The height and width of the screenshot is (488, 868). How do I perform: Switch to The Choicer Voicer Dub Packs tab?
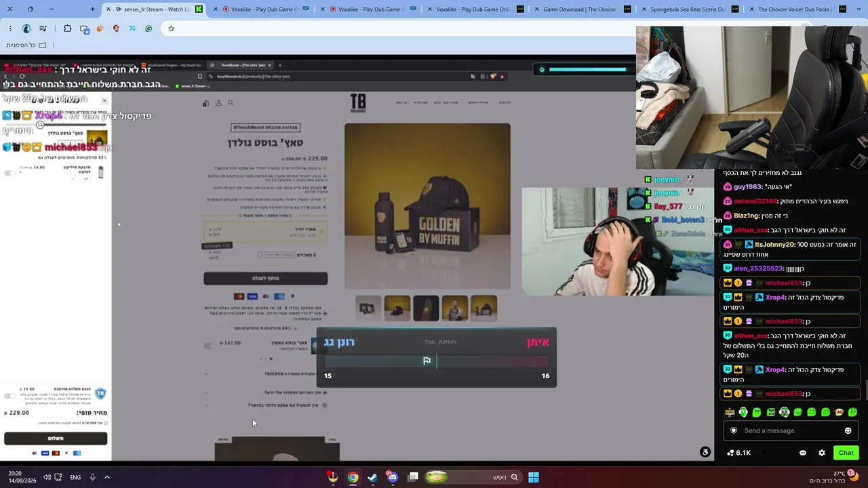point(796,9)
